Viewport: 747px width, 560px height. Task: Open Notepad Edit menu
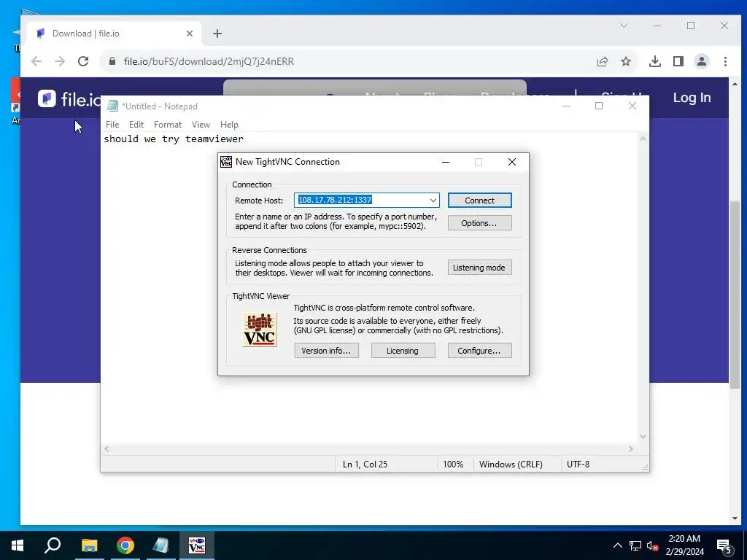136,125
